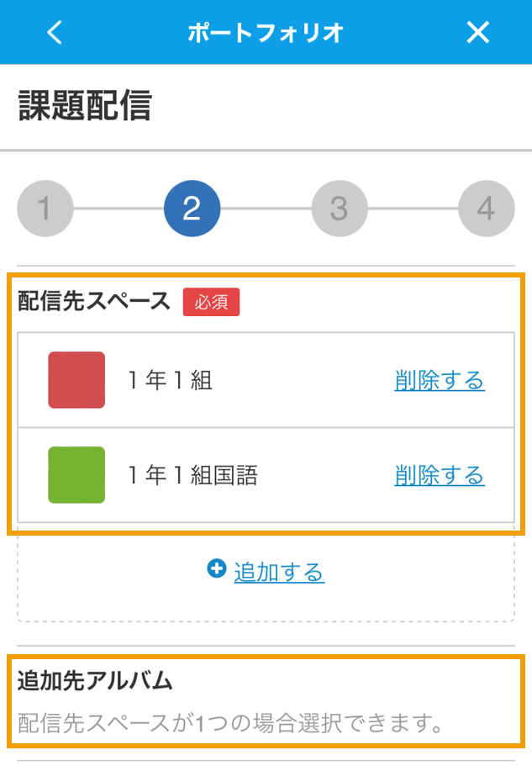Click the 1年1組 space name
The image size is (532, 766).
[170, 380]
